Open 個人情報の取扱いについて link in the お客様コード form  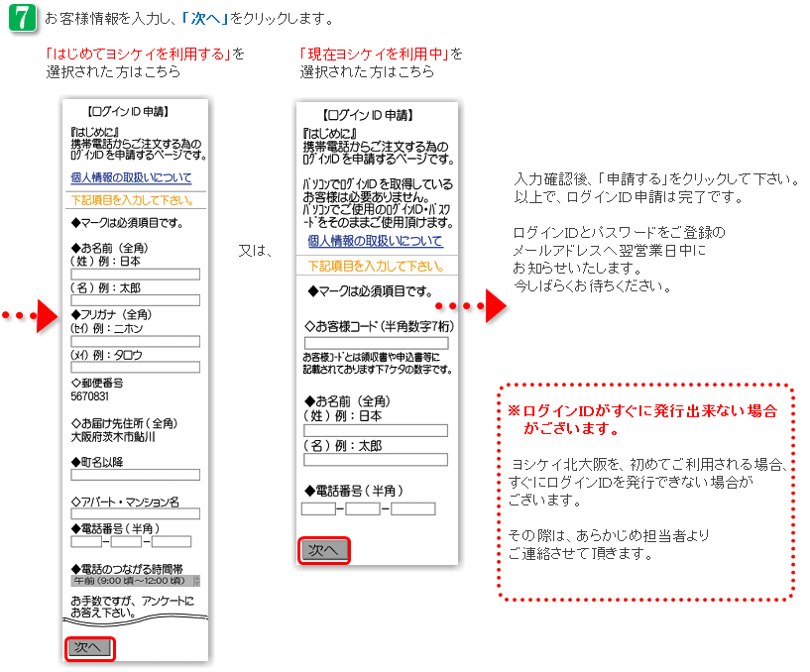tap(376, 241)
